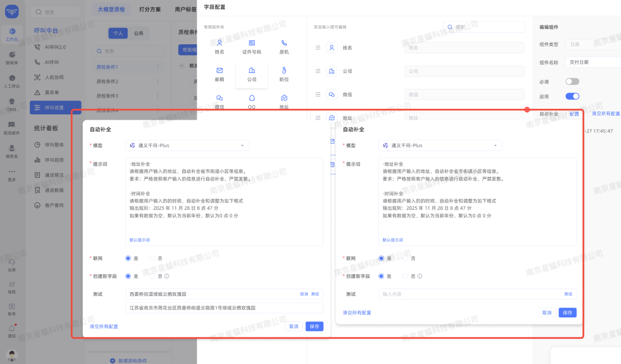Open 呼叫设置 in the navigation menu

point(55,108)
